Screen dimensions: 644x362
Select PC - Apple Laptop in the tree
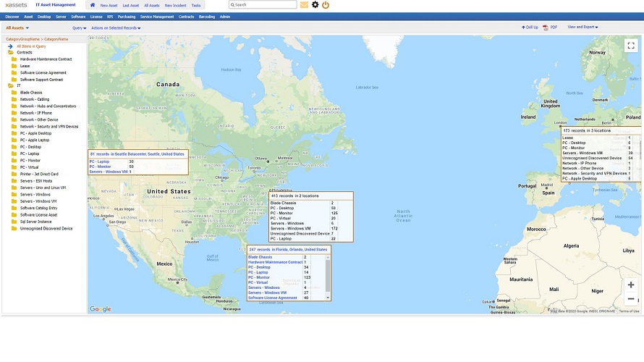(x=35, y=140)
